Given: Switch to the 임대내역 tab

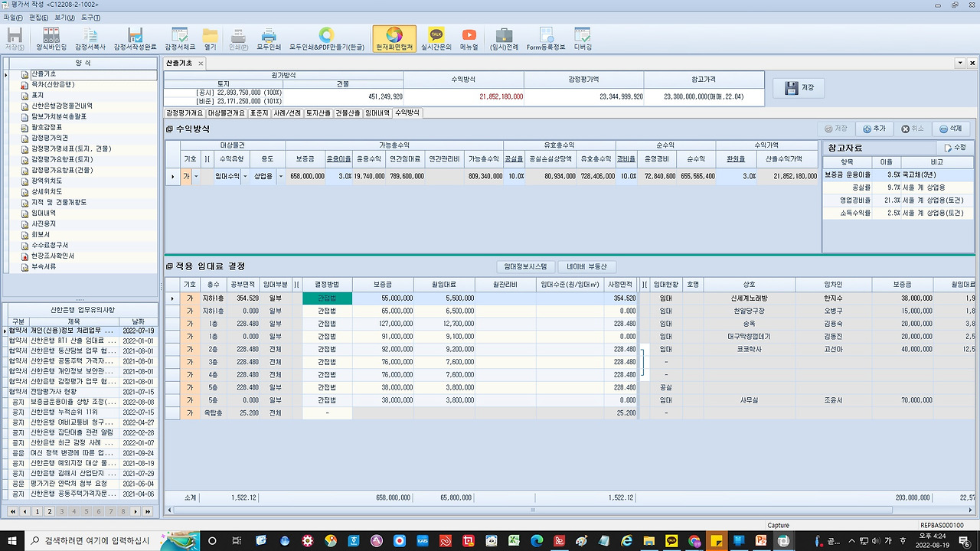Looking at the screenshot, I should coord(377,113).
